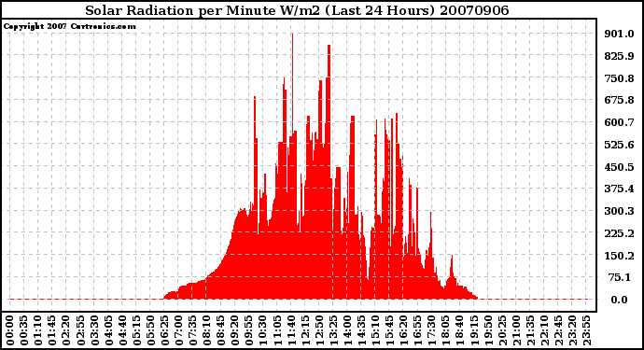Click the 375.4 y-axis label

(619, 189)
